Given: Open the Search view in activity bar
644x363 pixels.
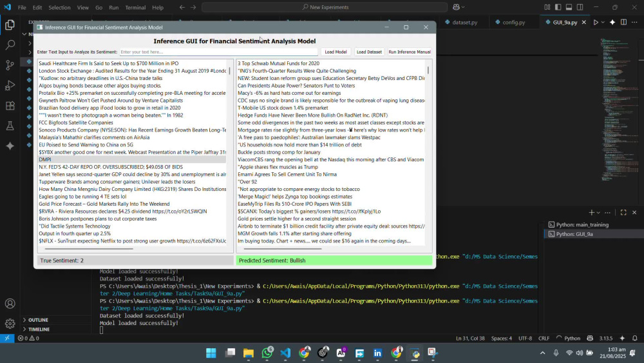Looking at the screenshot, I should 10,44.
